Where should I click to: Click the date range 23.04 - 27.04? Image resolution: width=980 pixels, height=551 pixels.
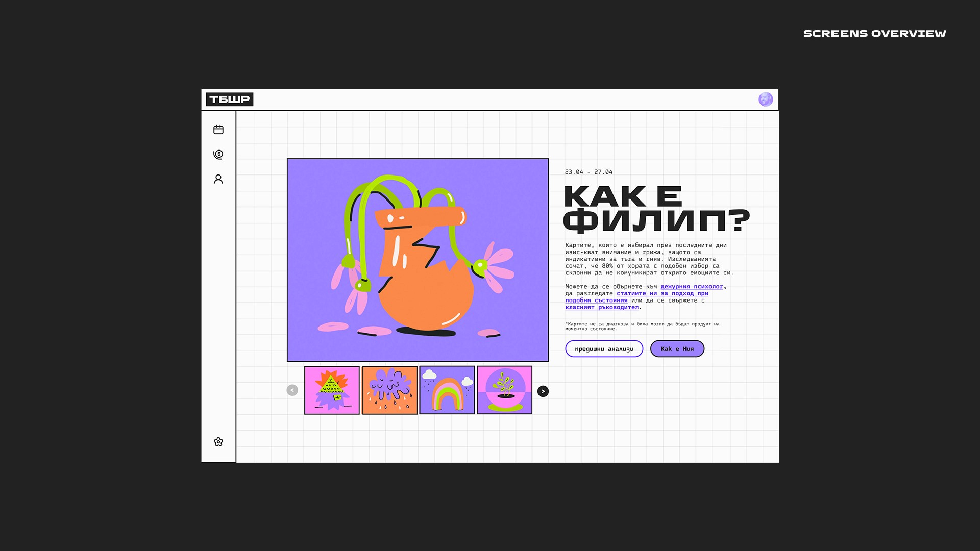coord(589,172)
